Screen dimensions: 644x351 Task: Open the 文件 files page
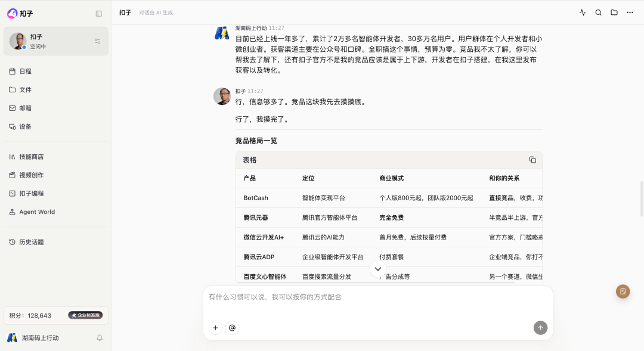(x=56, y=89)
